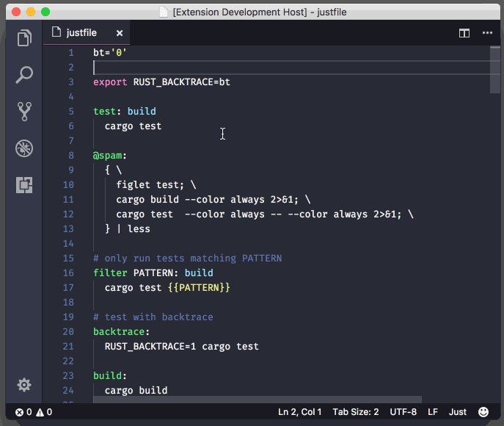The width and height of the screenshot is (504, 426).
Task: Open the Source Control view
Action: (x=24, y=112)
